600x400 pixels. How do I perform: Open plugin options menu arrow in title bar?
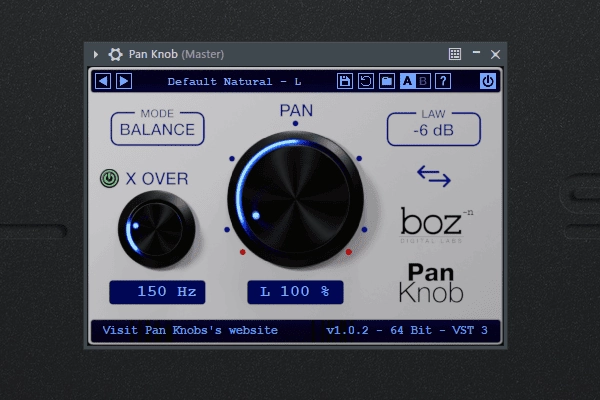[x=96, y=54]
